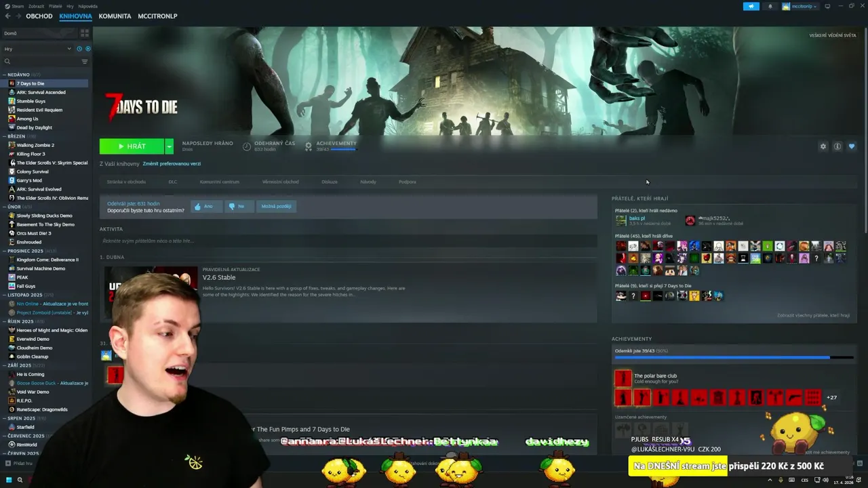Screen dimensions: 868x488
Task: Open the notifications bell
Action: tap(770, 6)
